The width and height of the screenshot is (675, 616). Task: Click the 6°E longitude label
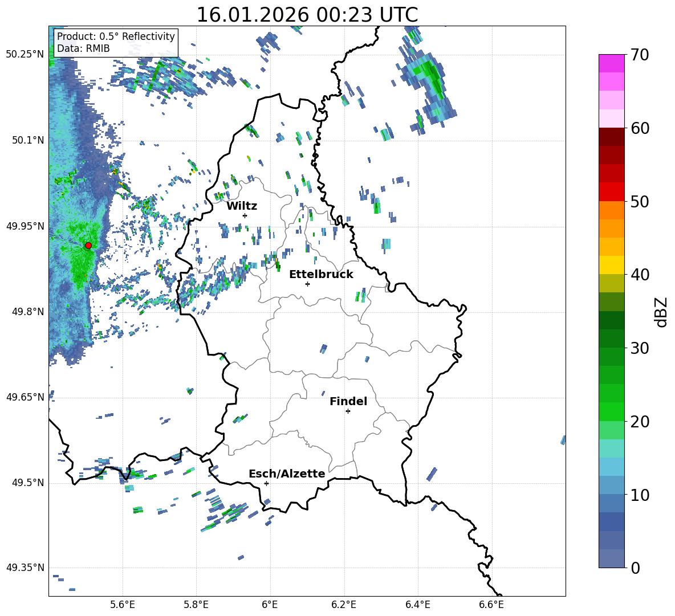click(270, 605)
